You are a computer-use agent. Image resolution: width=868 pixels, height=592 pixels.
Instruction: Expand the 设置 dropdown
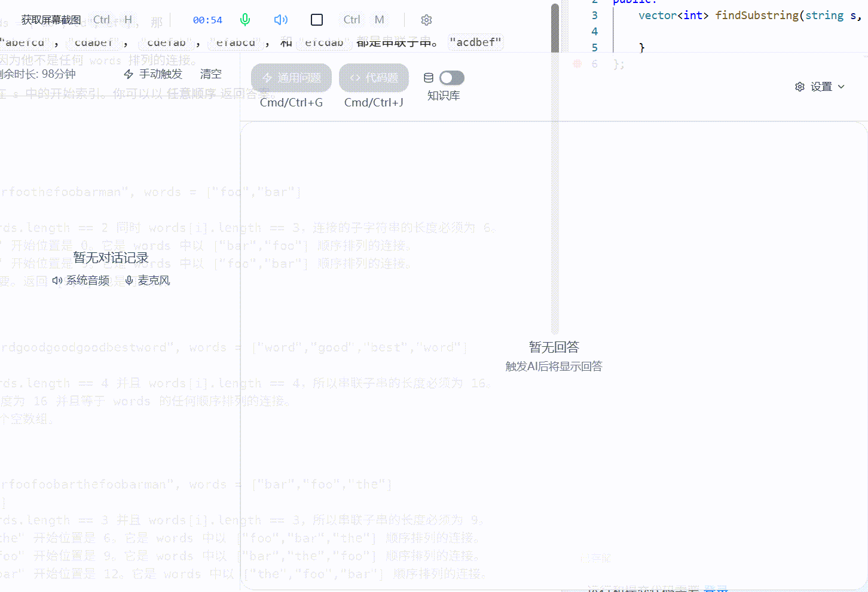pos(820,87)
